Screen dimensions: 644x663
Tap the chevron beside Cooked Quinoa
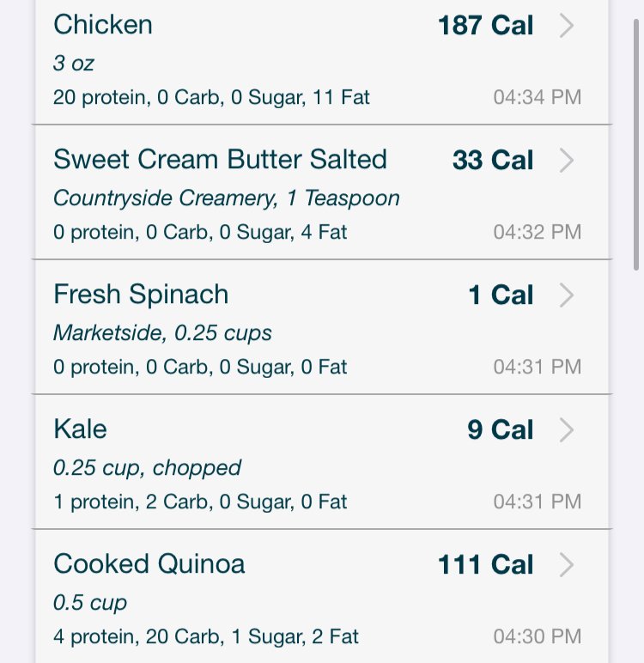[567, 564]
